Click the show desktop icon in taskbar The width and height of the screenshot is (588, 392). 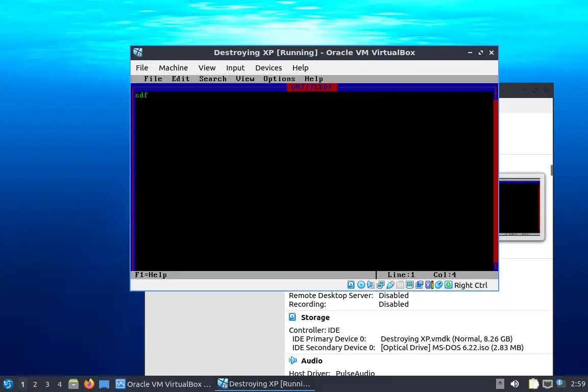pyautogui.click(x=104, y=384)
